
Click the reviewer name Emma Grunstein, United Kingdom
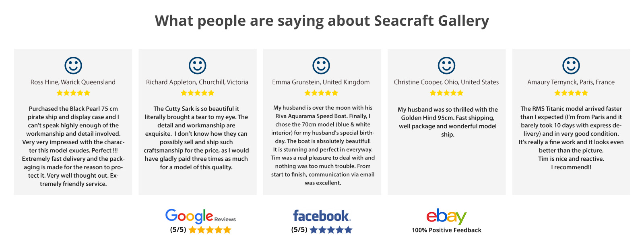(x=321, y=82)
